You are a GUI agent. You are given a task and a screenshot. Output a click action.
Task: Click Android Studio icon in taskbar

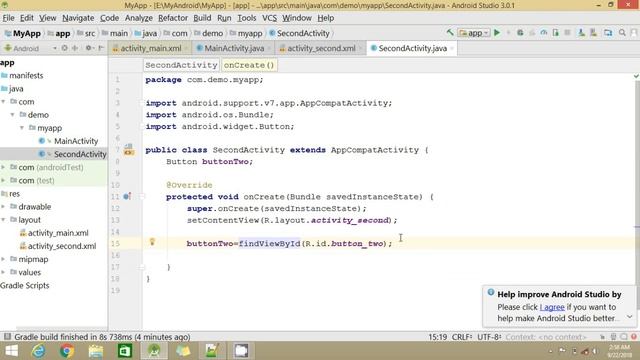click(154, 351)
